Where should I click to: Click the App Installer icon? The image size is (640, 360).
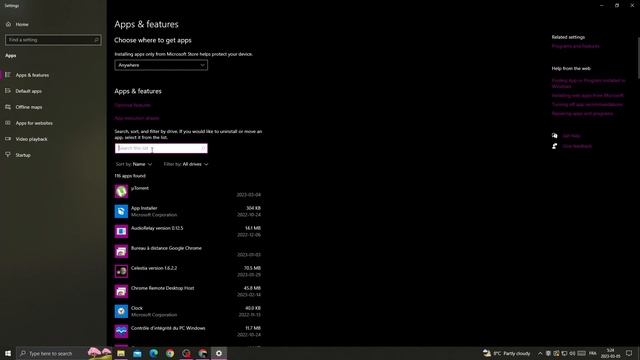[x=121, y=211]
